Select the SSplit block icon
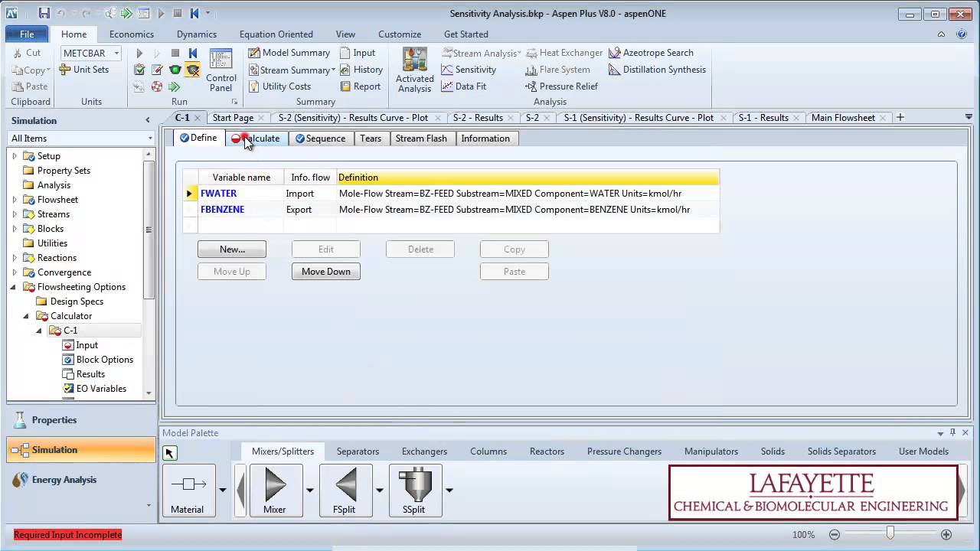 [x=414, y=490]
